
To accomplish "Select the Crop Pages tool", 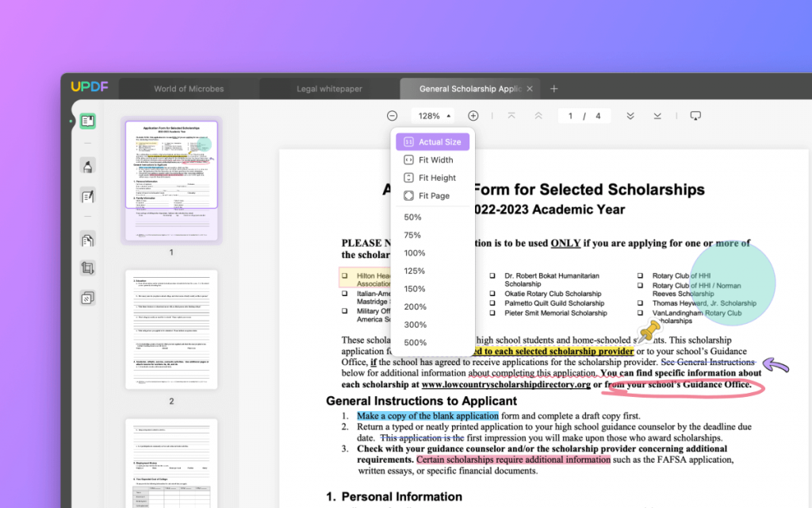I will 88,268.
